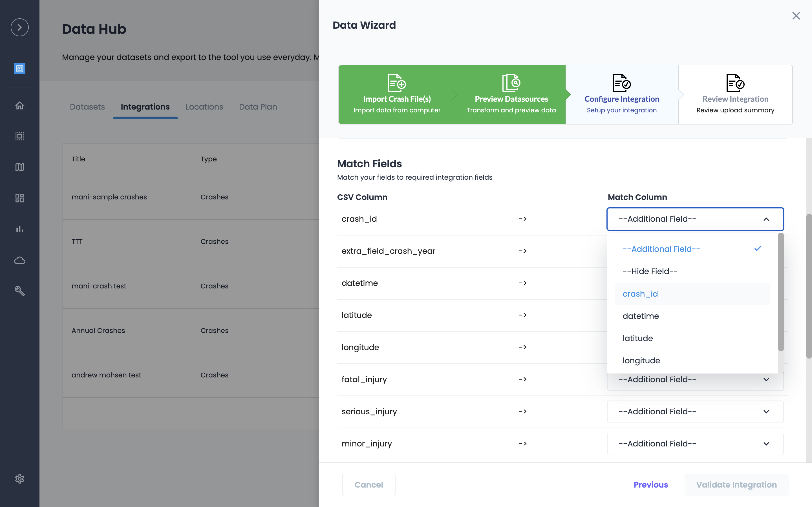Click the Previous link
The image size is (812, 507).
click(651, 484)
